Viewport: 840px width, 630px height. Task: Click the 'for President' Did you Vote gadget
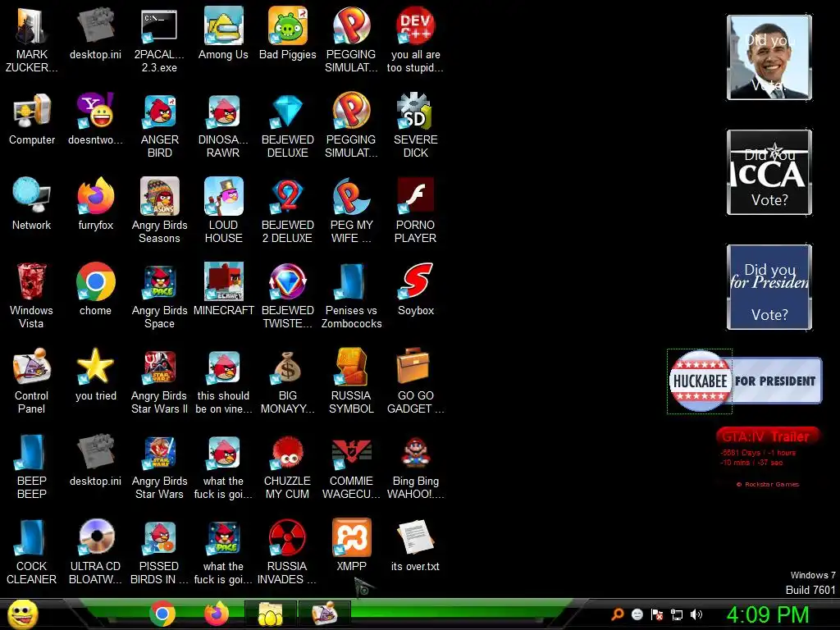769,286
